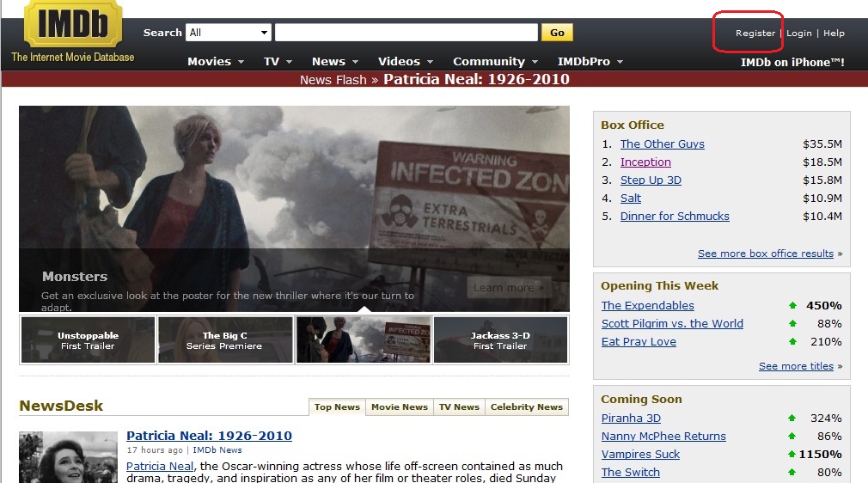The height and width of the screenshot is (483, 868).
Task: Click the Opening This Week heading
Action: (x=659, y=286)
